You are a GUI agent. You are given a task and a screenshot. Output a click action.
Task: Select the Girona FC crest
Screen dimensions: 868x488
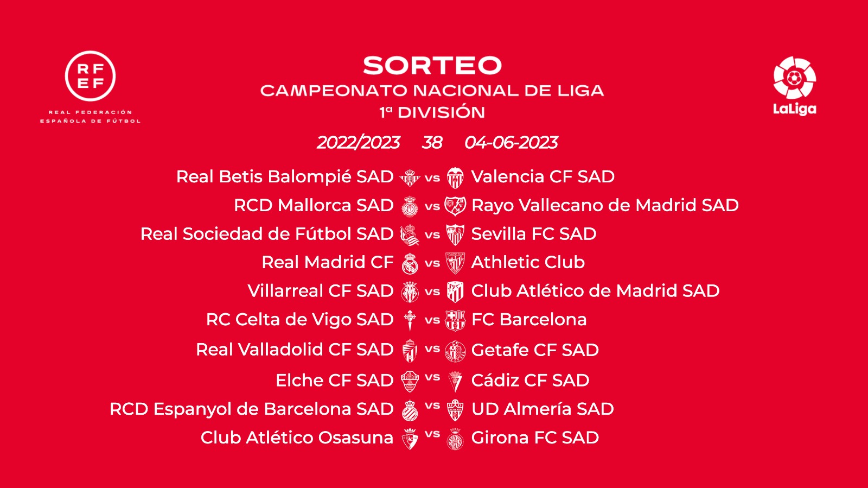455,439
